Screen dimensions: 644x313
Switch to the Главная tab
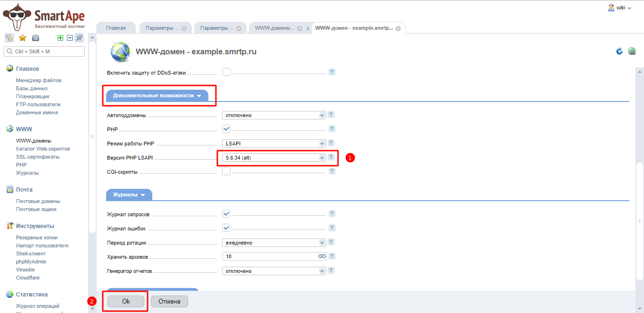tap(116, 28)
